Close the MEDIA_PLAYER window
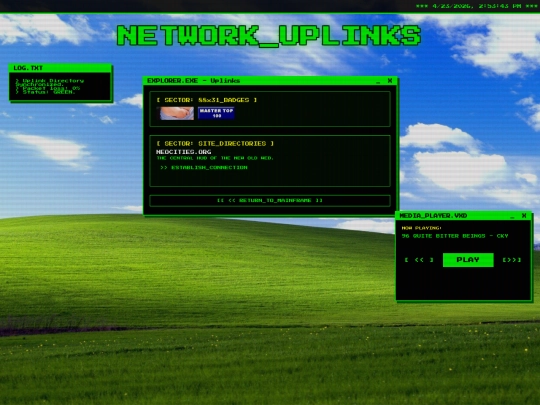The width and height of the screenshot is (540, 405). click(x=524, y=216)
